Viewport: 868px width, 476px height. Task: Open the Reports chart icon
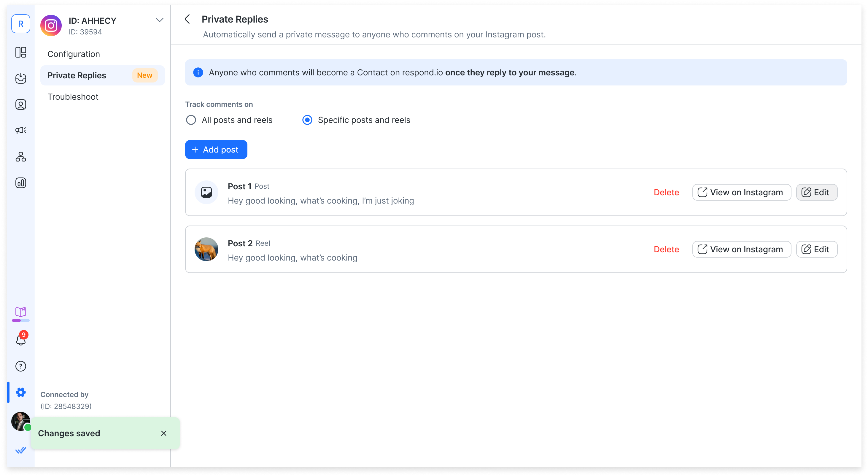(x=20, y=183)
